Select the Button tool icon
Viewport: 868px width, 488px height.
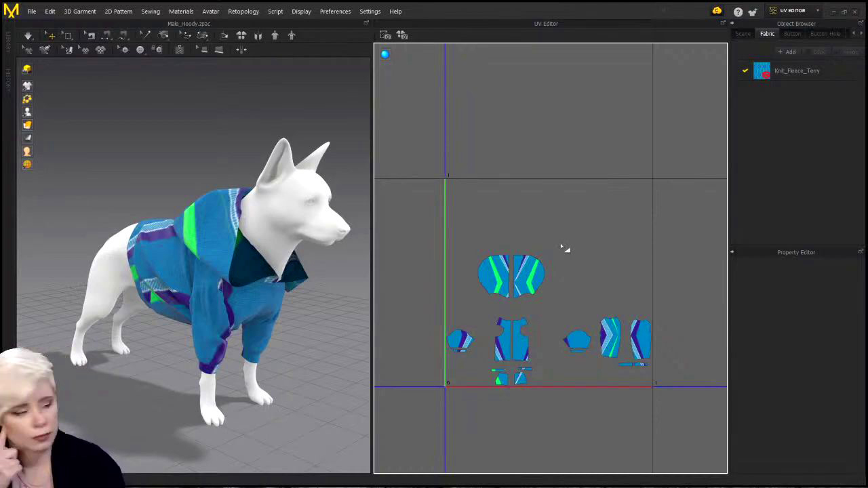coord(125,50)
